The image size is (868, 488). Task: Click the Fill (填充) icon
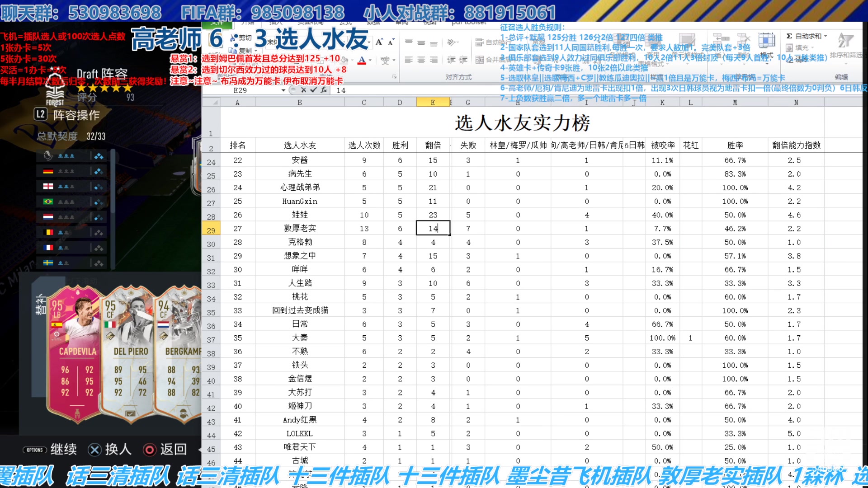789,47
